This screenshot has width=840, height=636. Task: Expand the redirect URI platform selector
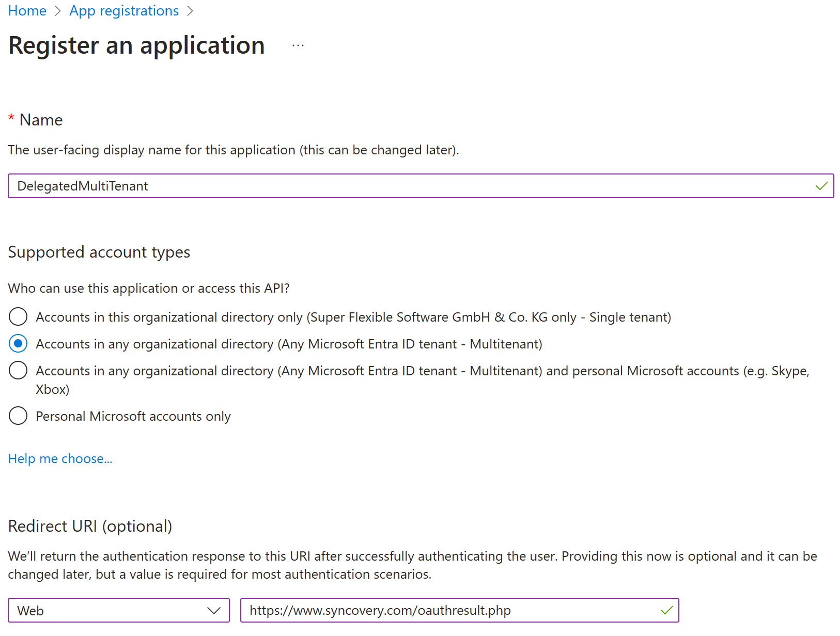pos(119,610)
